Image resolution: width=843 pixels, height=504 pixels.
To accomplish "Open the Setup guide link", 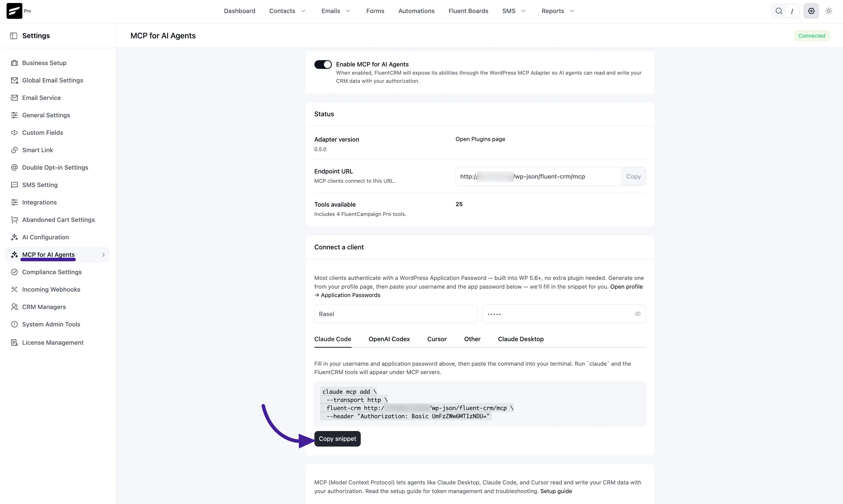I will 556,491.
